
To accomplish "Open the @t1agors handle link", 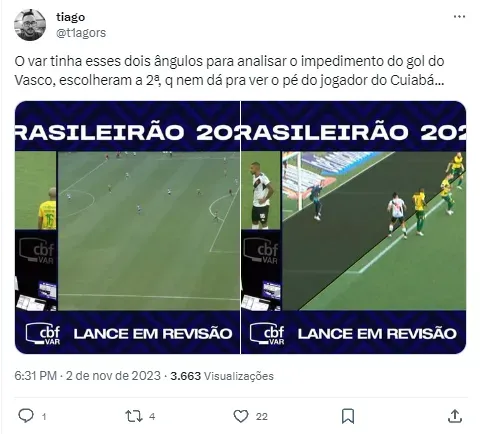I will click(x=81, y=33).
